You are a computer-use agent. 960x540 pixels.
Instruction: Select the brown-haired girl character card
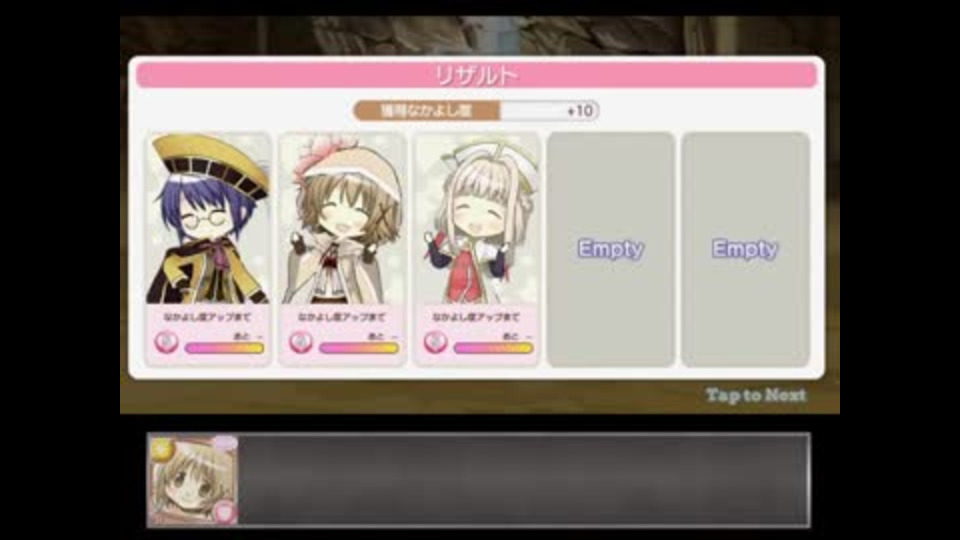[x=342, y=249]
